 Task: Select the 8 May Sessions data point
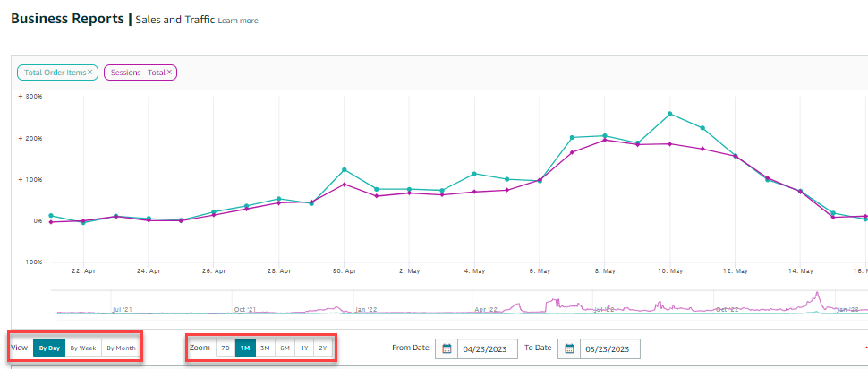(x=605, y=140)
